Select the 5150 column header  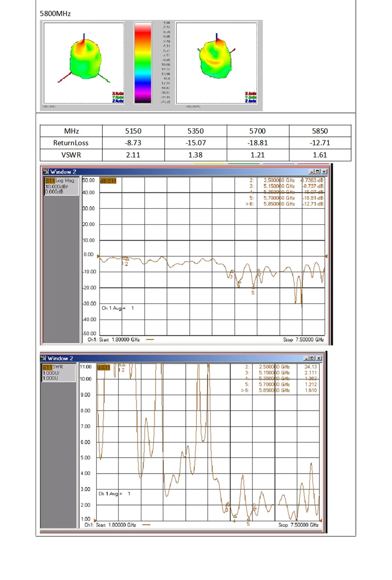133,131
